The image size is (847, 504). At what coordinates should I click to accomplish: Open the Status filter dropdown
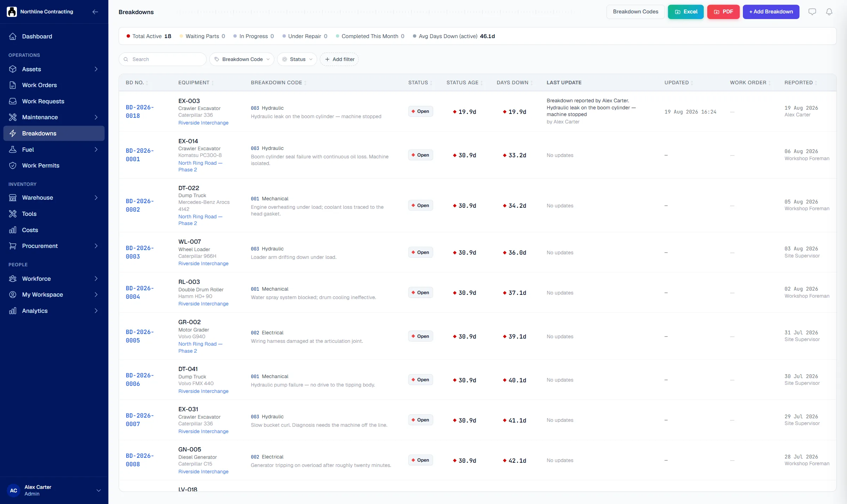297,59
